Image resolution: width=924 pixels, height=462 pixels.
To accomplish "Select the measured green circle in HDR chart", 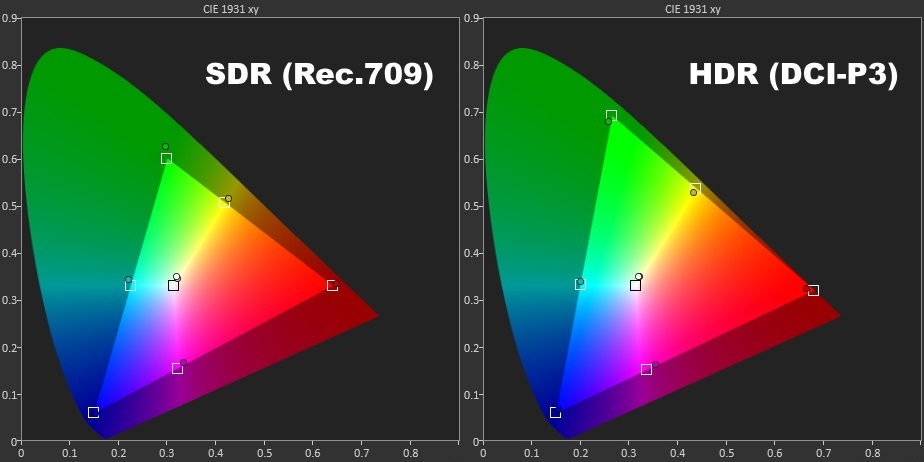I will 609,121.
